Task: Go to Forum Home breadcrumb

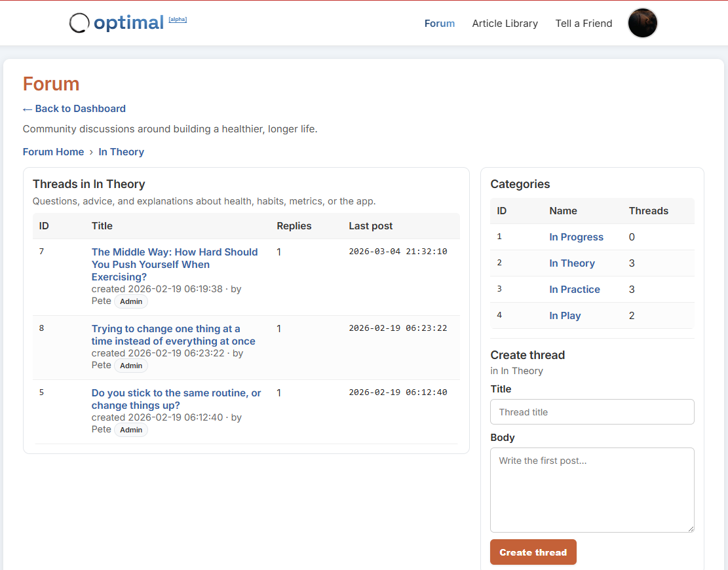Action: 53,151
